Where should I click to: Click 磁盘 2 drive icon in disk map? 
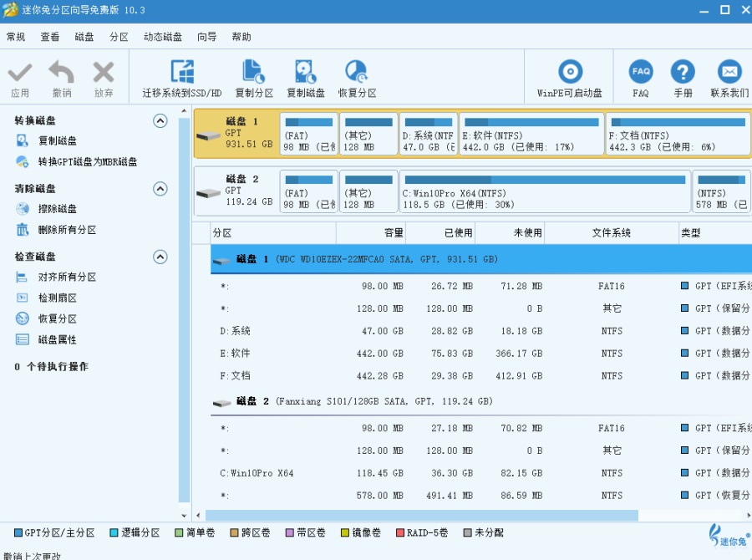point(209,194)
